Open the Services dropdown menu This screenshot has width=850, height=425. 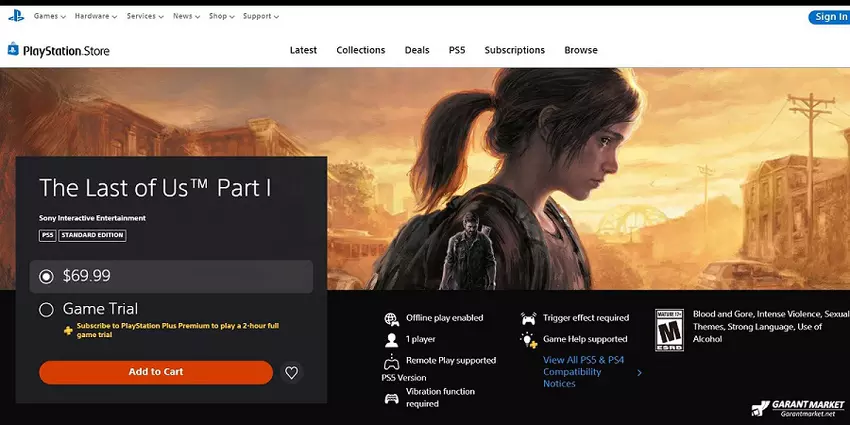[x=145, y=17]
